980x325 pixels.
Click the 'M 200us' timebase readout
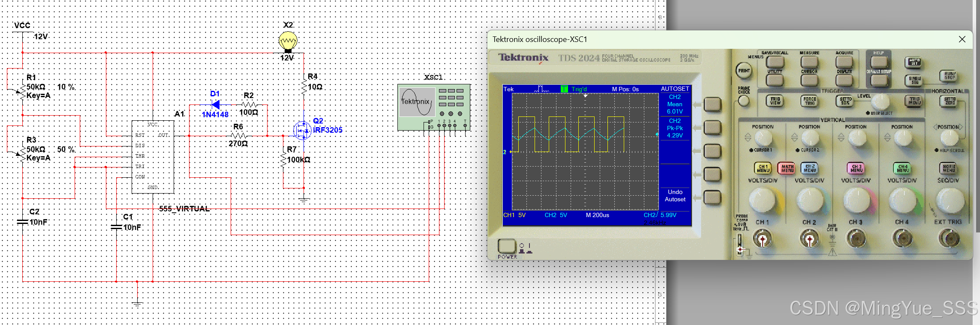pos(597,215)
